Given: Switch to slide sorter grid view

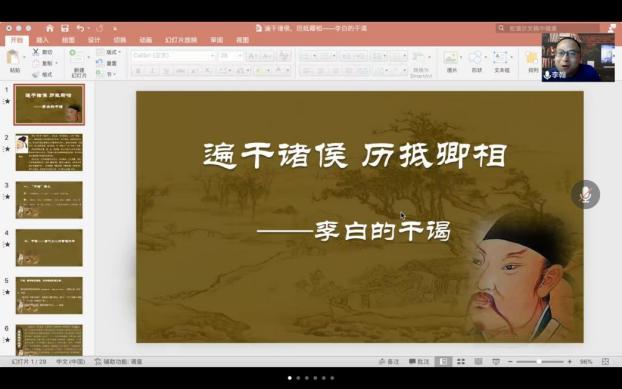Looking at the screenshot, I should [x=461, y=361].
